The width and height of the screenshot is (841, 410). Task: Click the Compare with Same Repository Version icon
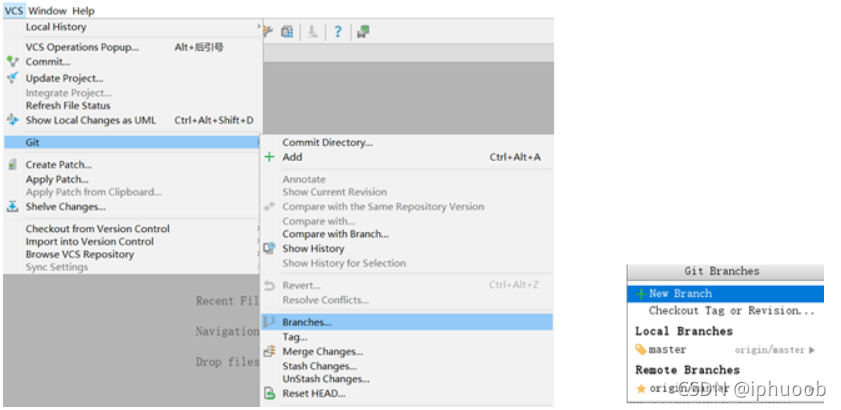tap(269, 207)
